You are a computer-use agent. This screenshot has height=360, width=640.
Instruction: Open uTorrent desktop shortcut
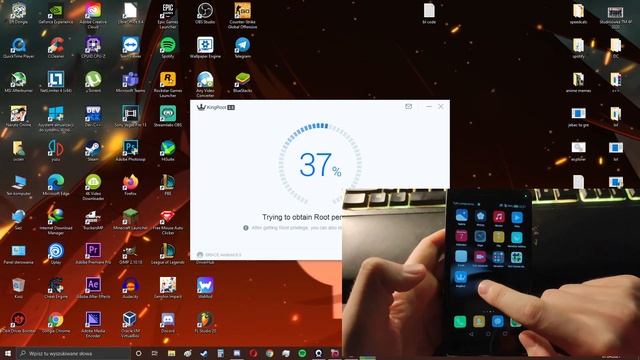click(93, 82)
